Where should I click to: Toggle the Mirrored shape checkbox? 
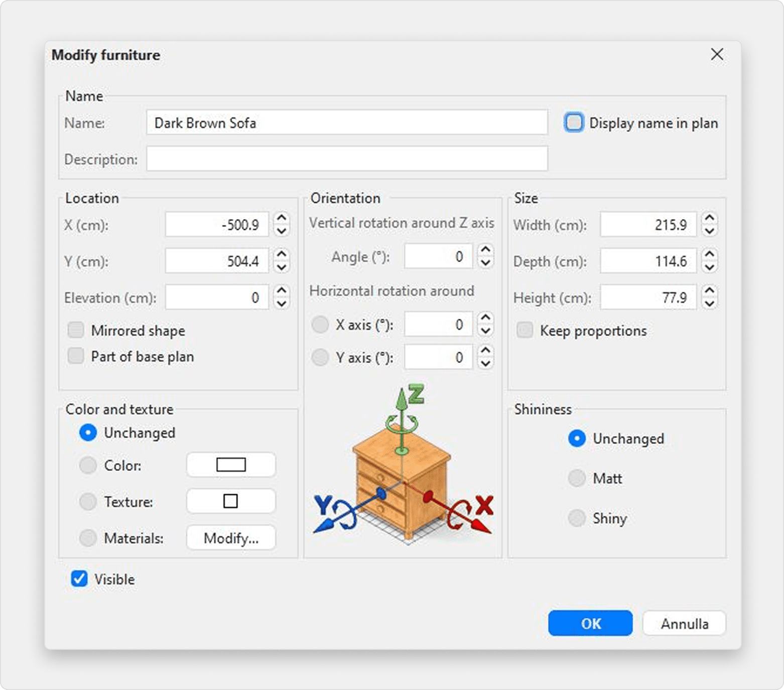pos(76,330)
